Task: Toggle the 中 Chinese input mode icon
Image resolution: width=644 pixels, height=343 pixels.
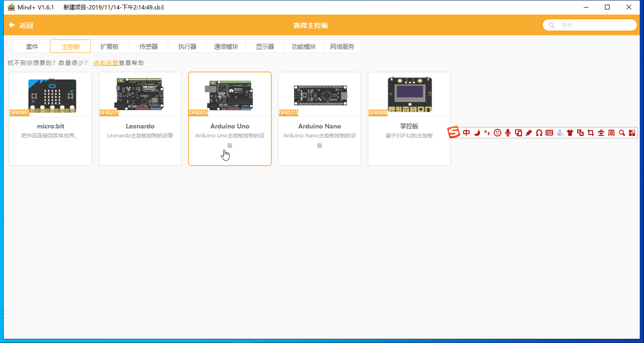Action: (466, 133)
